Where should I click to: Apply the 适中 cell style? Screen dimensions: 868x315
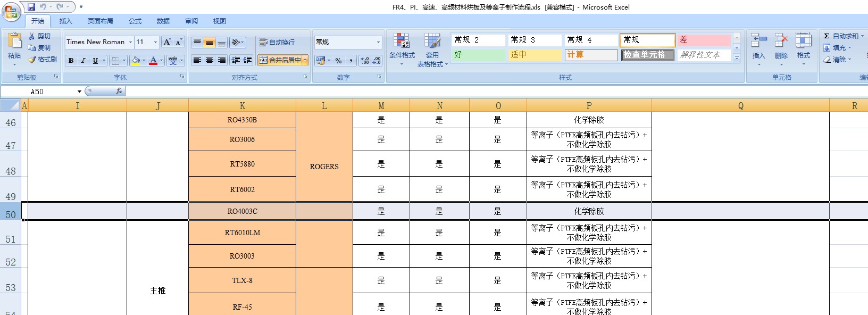pyautogui.click(x=535, y=55)
